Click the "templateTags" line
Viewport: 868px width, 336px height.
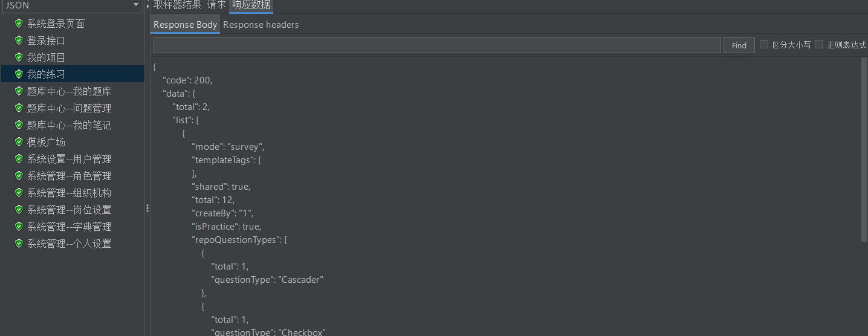(226, 160)
